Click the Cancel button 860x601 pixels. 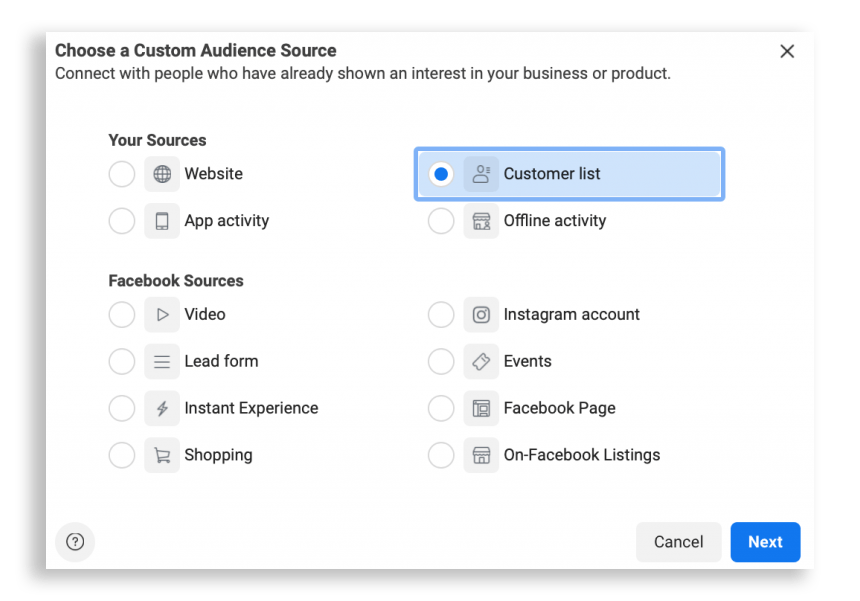[x=678, y=542]
